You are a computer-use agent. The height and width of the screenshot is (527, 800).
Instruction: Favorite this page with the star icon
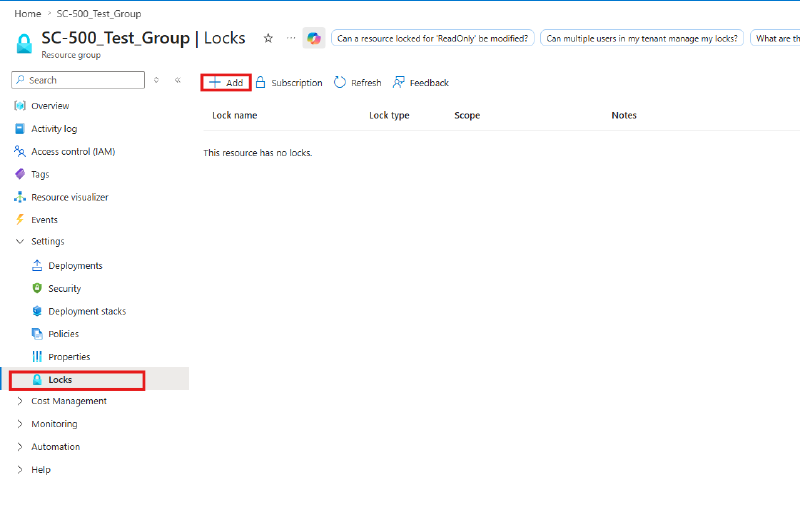coord(268,38)
